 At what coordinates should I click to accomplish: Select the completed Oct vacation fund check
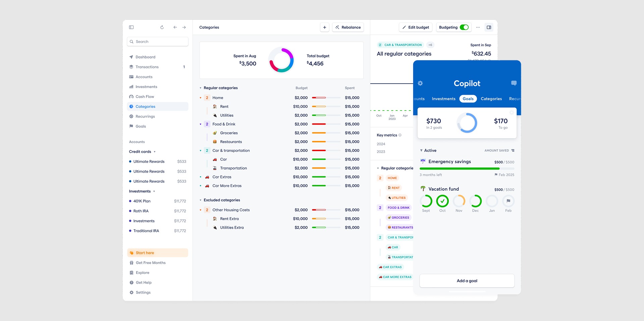click(x=442, y=201)
